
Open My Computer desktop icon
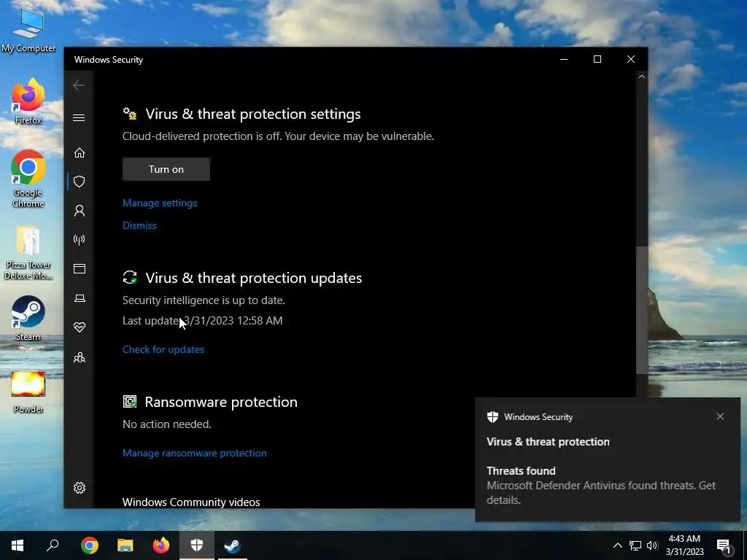coord(28,30)
